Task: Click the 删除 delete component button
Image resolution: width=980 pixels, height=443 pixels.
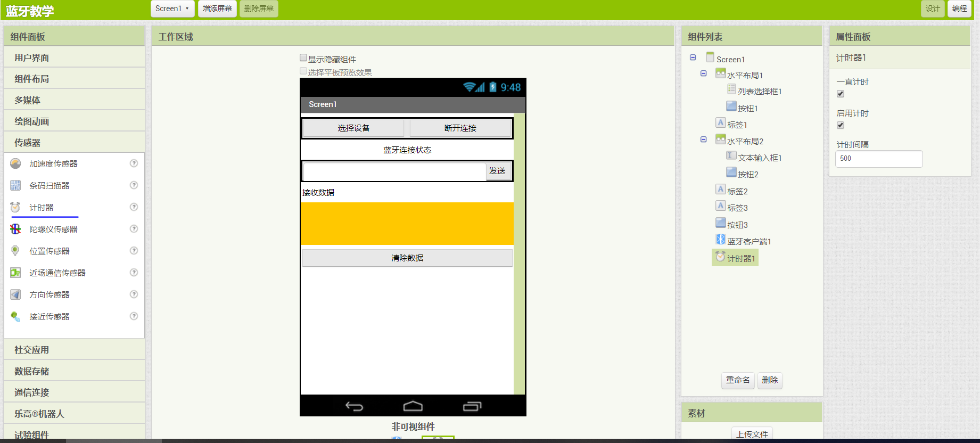Action: tap(770, 380)
